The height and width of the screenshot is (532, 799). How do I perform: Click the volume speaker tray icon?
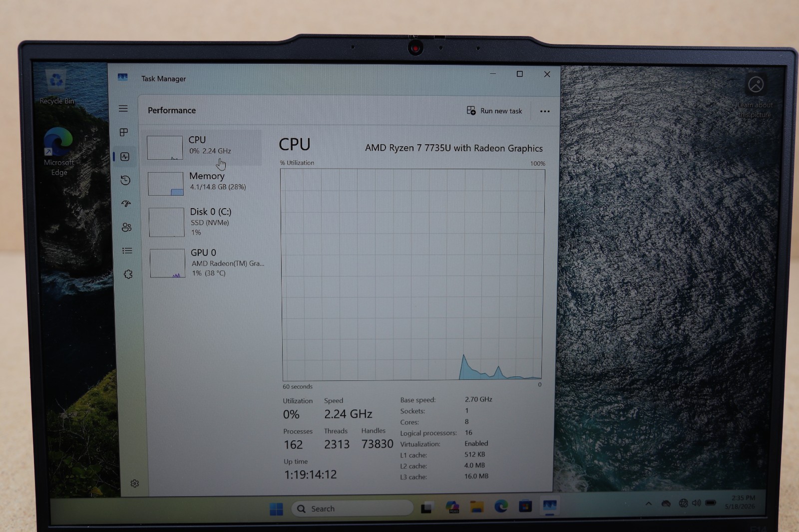click(x=696, y=503)
